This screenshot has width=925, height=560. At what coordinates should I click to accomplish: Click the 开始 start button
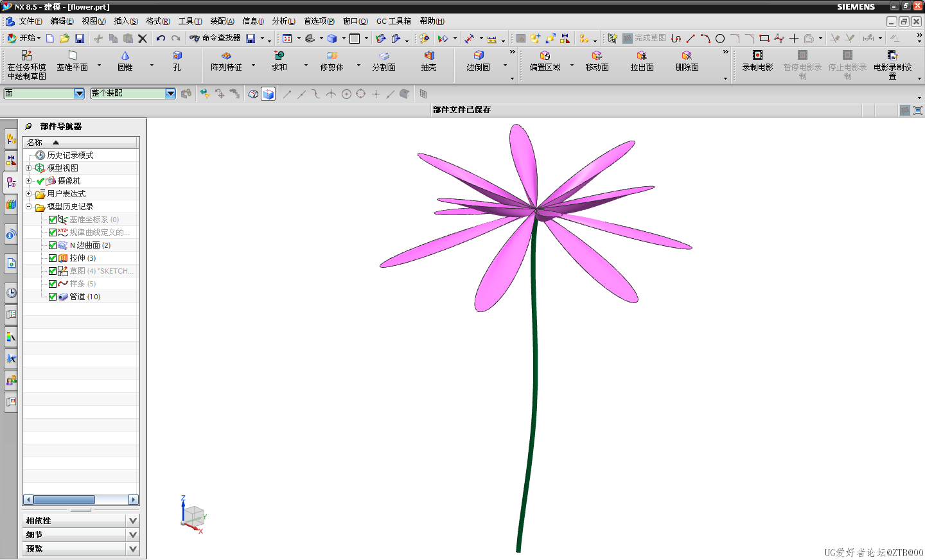24,38
